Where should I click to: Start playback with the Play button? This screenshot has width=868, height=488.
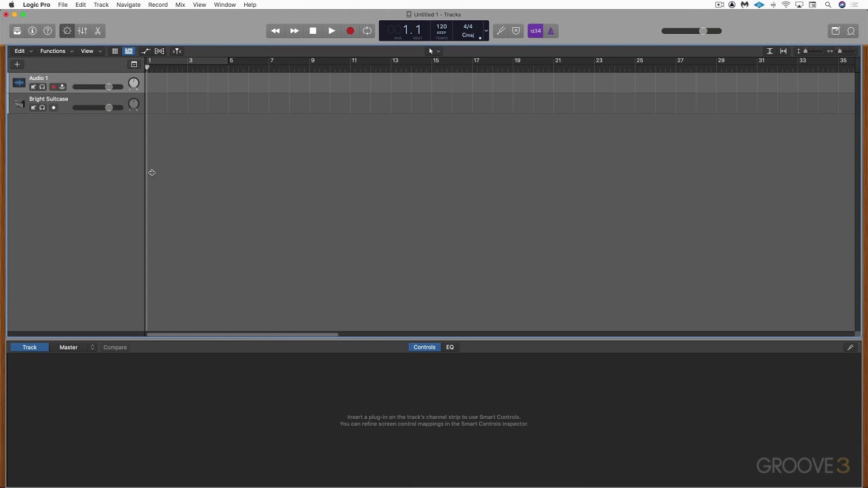tap(332, 30)
